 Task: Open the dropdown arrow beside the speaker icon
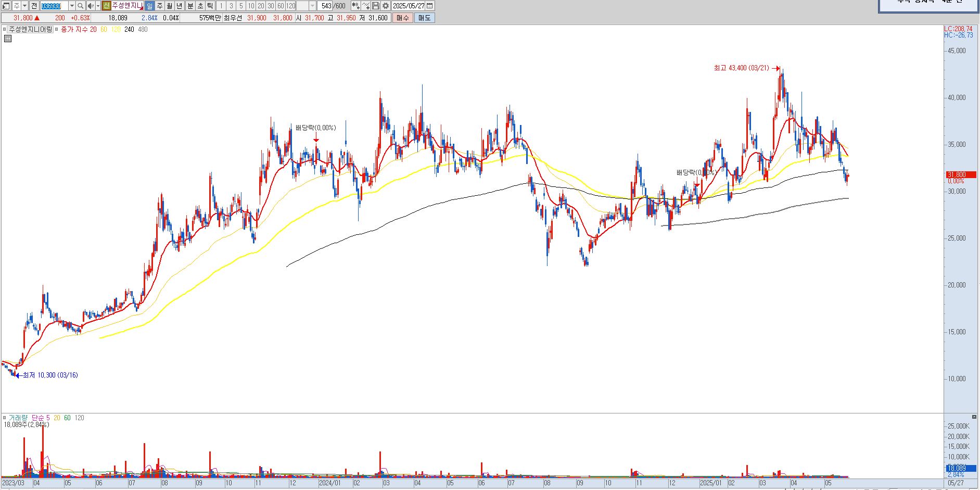pos(98,6)
